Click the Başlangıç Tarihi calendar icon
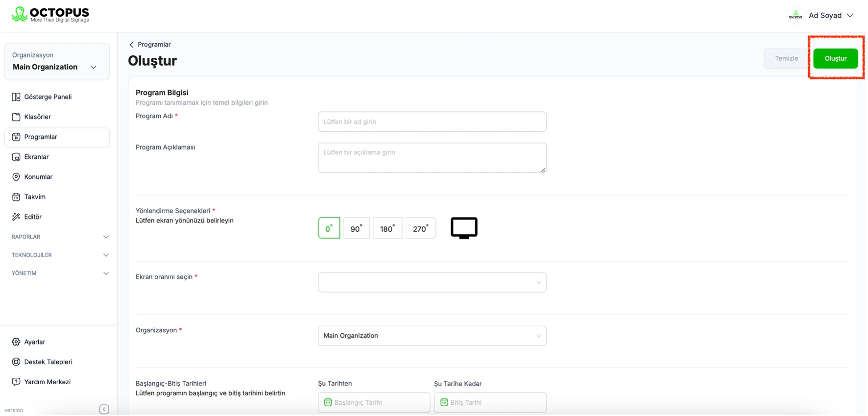The image size is (868, 416). pos(328,403)
